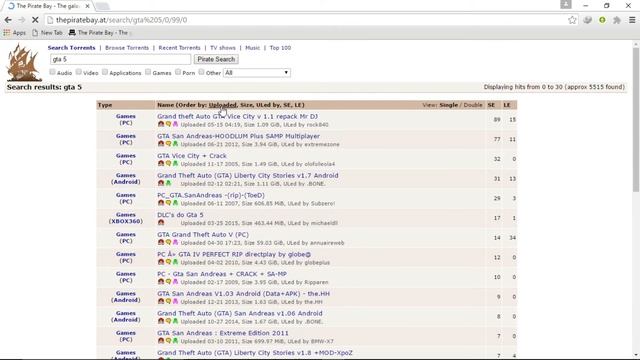Open the GTA Vice City + Crack link

tap(192, 156)
